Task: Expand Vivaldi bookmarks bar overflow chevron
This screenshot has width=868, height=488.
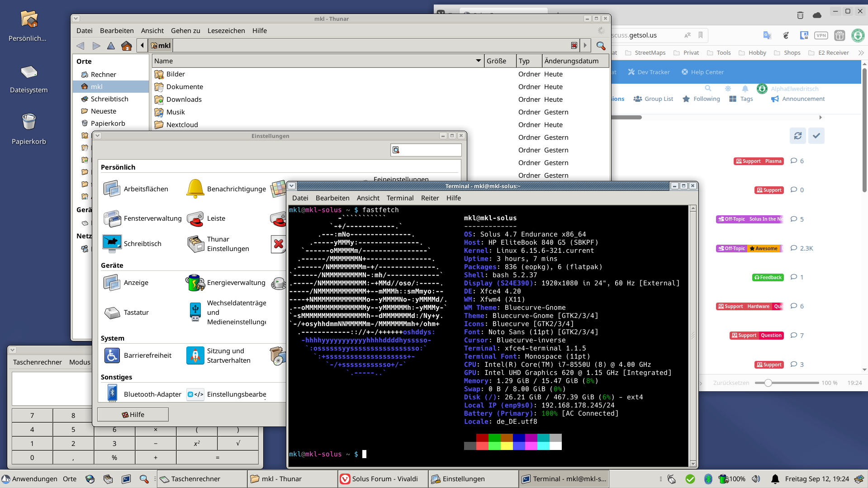Action: 861,53
